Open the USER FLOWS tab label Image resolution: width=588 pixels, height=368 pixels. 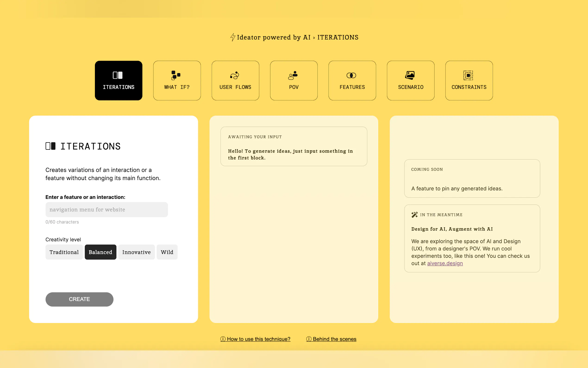point(235,87)
